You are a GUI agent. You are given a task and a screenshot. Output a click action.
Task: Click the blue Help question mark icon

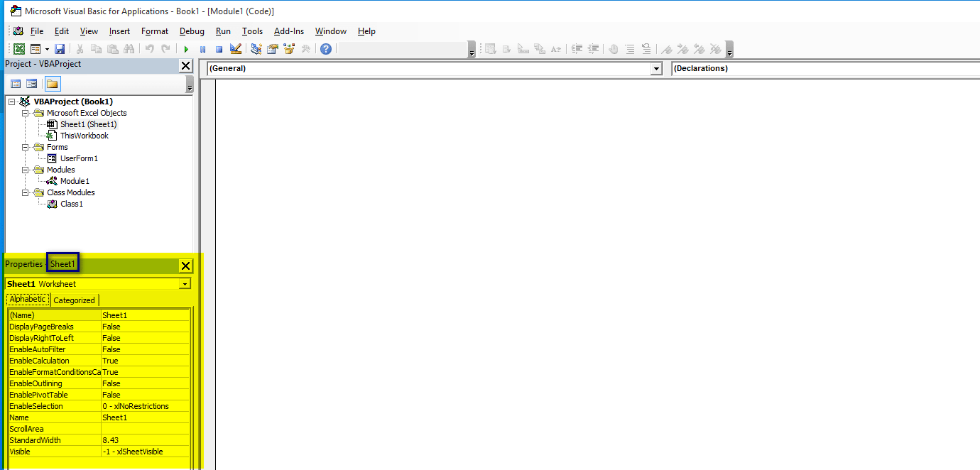click(x=326, y=49)
